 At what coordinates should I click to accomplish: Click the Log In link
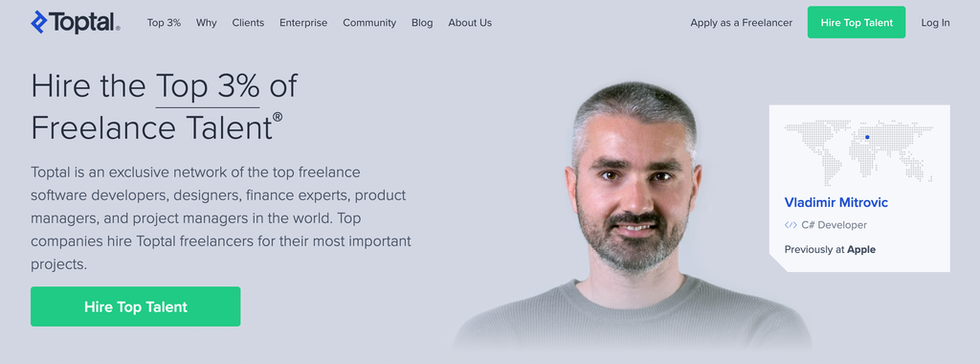pos(935,23)
